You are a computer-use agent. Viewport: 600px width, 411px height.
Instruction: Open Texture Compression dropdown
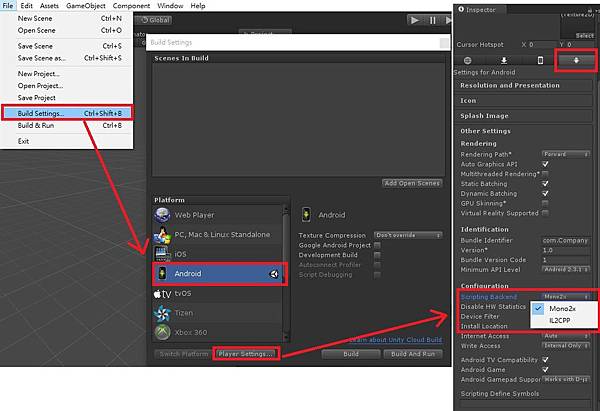(408, 235)
